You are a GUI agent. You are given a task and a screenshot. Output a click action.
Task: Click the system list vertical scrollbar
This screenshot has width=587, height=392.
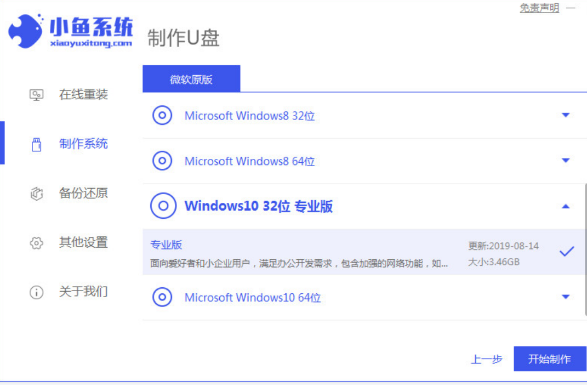pyautogui.click(x=585, y=249)
